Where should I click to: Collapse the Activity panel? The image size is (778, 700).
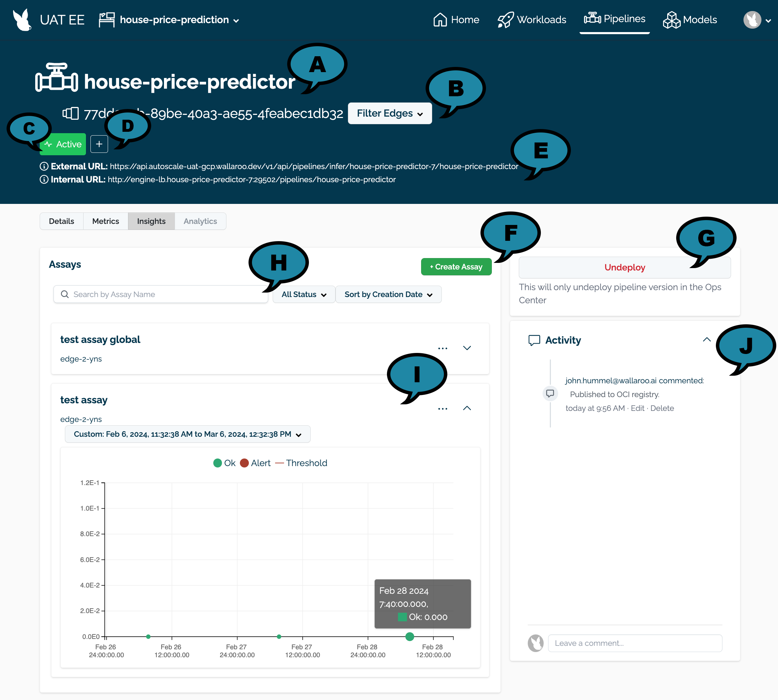(707, 339)
